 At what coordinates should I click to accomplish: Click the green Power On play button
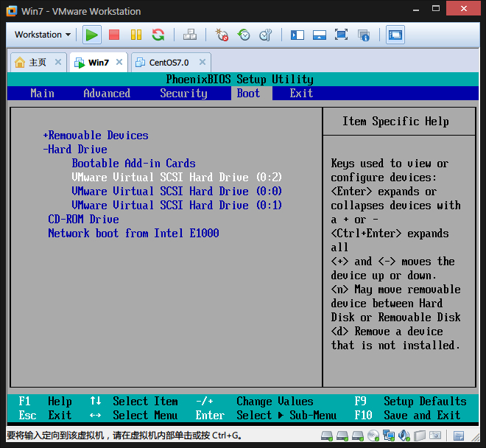point(92,35)
